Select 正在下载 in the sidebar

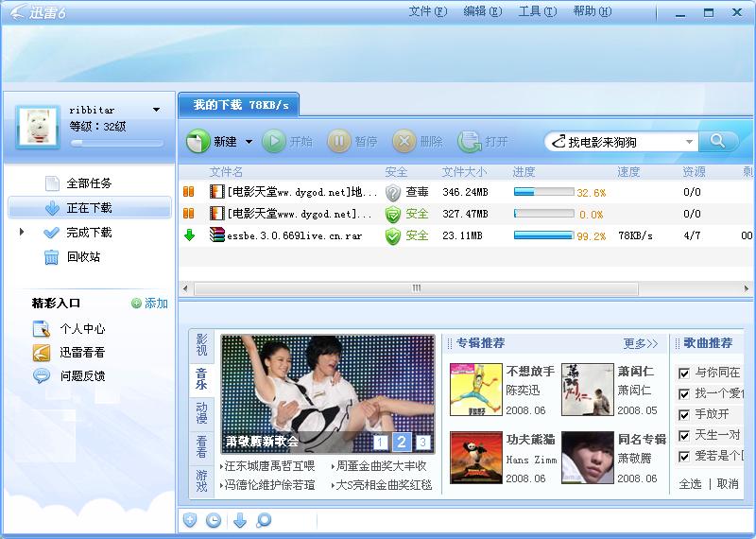(x=90, y=207)
